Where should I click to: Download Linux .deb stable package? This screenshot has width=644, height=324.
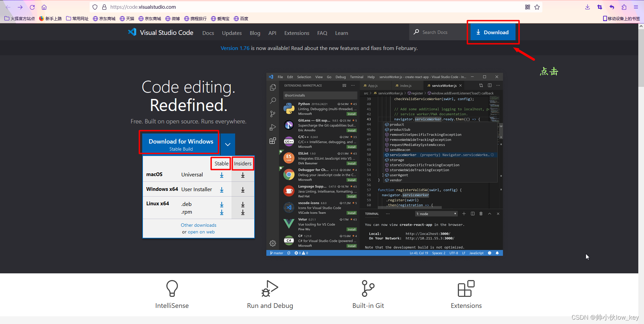222,205
